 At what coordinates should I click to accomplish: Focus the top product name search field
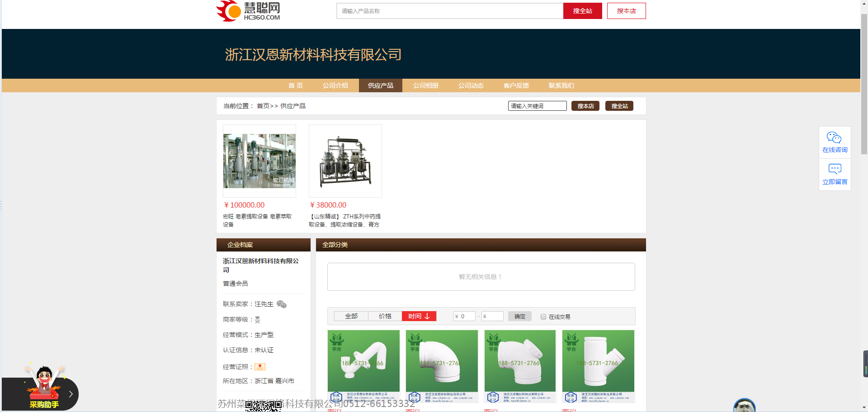tap(450, 11)
